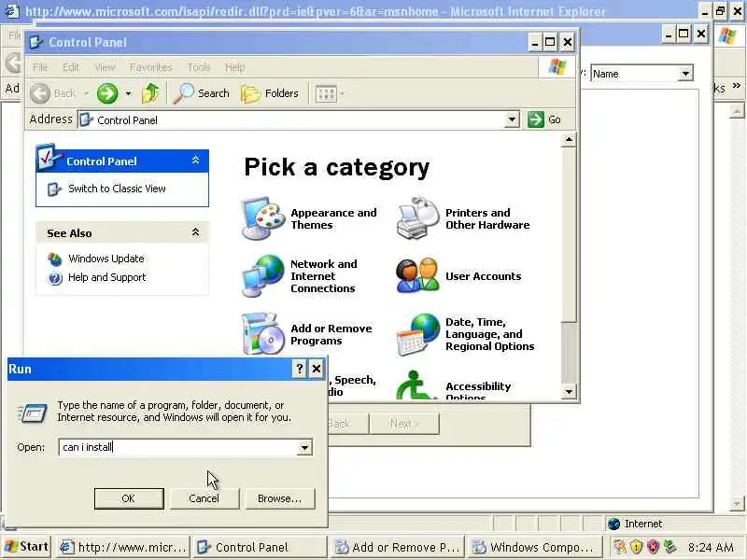Click the Help and Support link

(x=107, y=277)
